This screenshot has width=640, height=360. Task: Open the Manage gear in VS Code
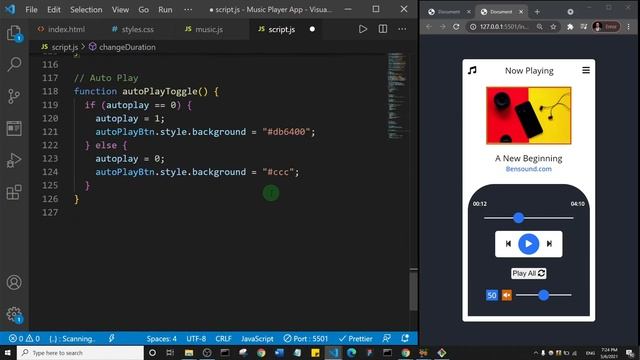(x=14, y=315)
